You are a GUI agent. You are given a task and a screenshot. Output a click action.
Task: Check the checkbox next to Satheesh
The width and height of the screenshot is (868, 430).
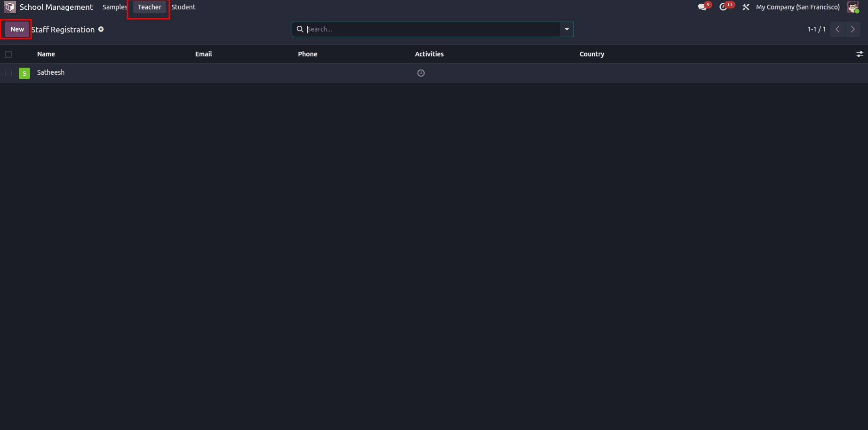point(8,73)
